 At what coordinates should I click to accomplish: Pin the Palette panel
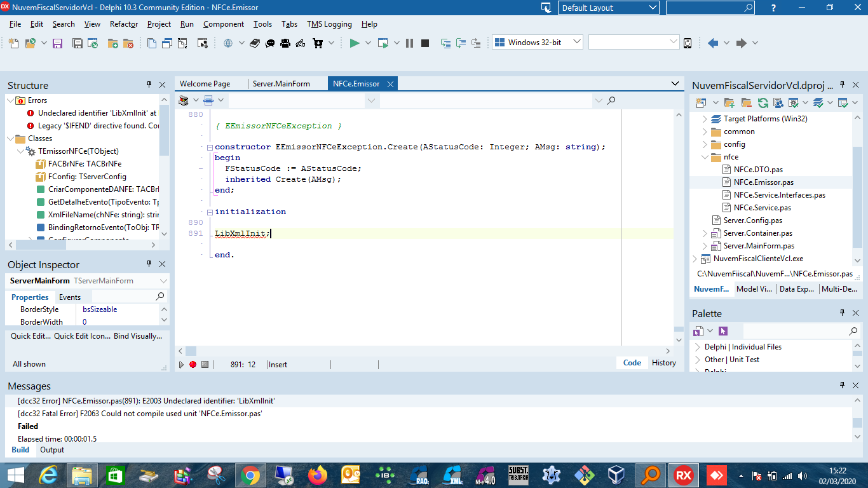(842, 313)
